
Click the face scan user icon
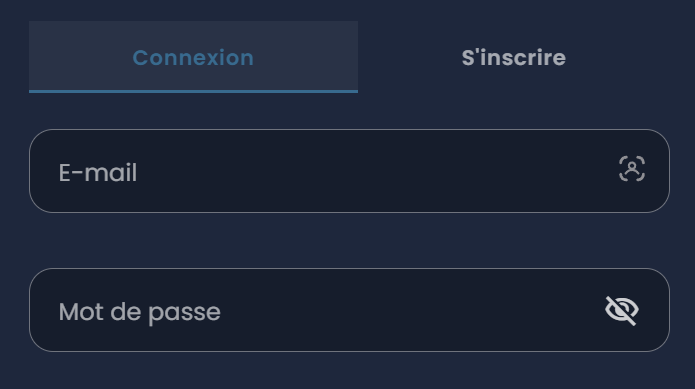632,168
